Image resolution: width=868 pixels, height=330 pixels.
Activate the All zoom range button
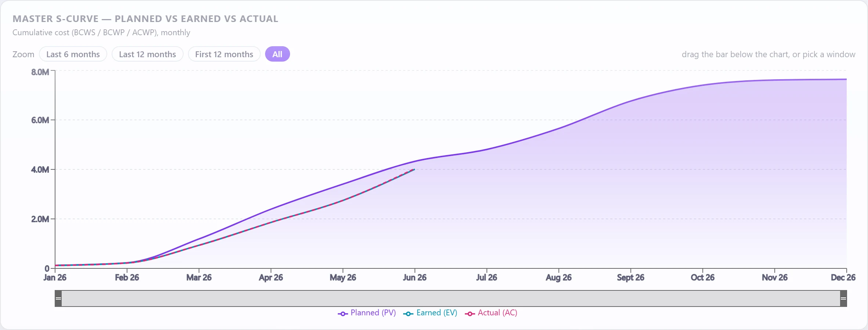(x=278, y=54)
